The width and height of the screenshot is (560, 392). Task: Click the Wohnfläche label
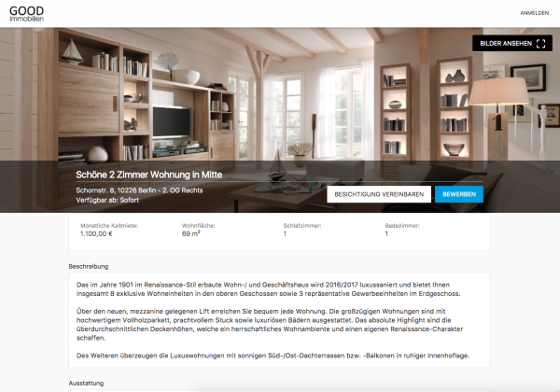pyautogui.click(x=199, y=226)
